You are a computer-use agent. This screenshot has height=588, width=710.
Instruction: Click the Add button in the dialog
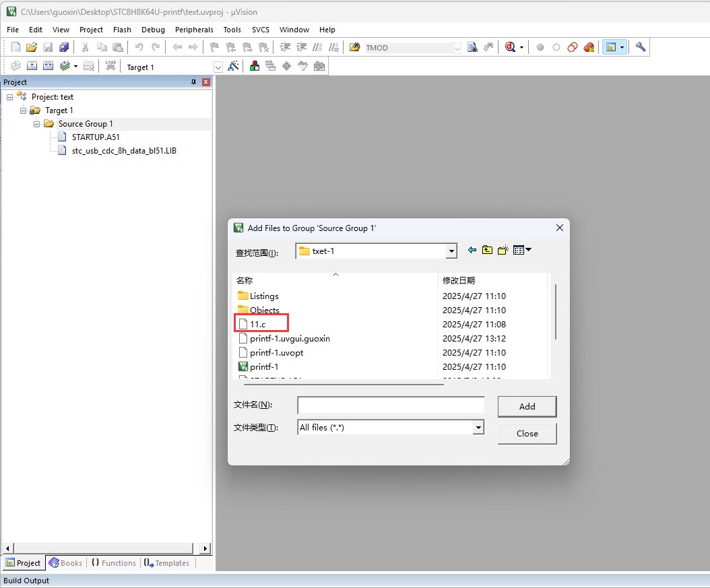[527, 407]
